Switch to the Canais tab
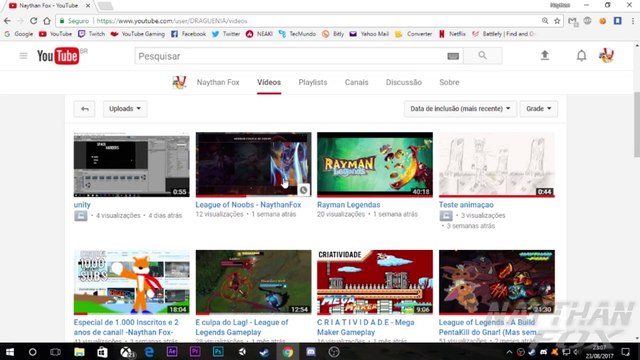 click(x=356, y=82)
